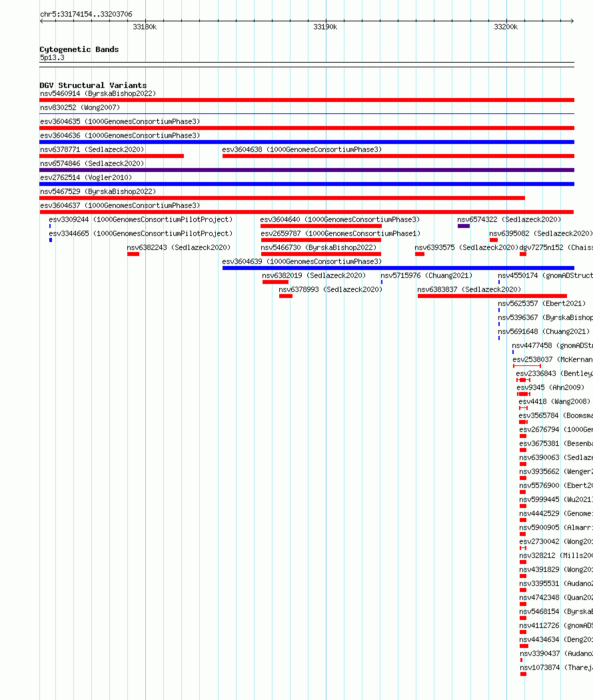Click nsv6378771 (Sedlazeck2020) label
Screen dimensions: 593x700
pyautogui.click(x=92, y=149)
